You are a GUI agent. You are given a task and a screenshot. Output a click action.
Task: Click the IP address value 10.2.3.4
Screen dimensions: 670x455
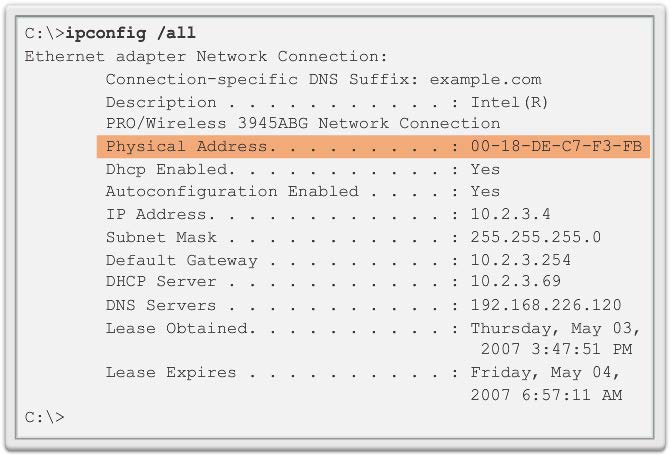[510, 214]
